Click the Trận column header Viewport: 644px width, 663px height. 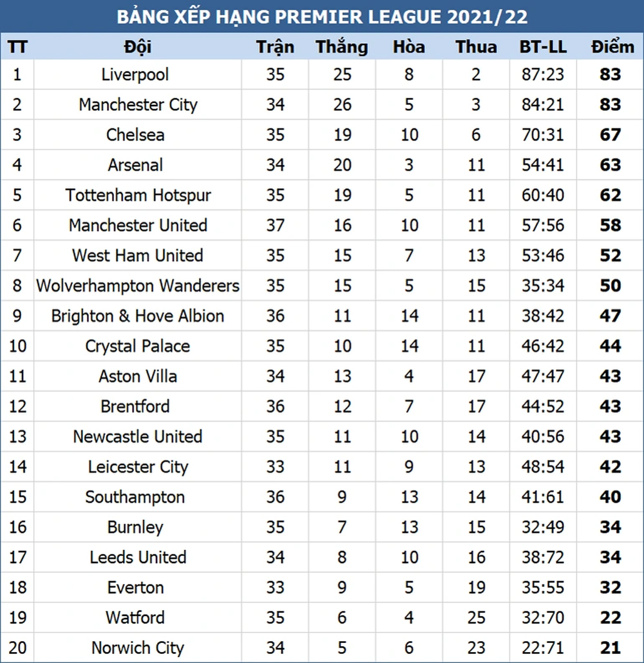275,48
